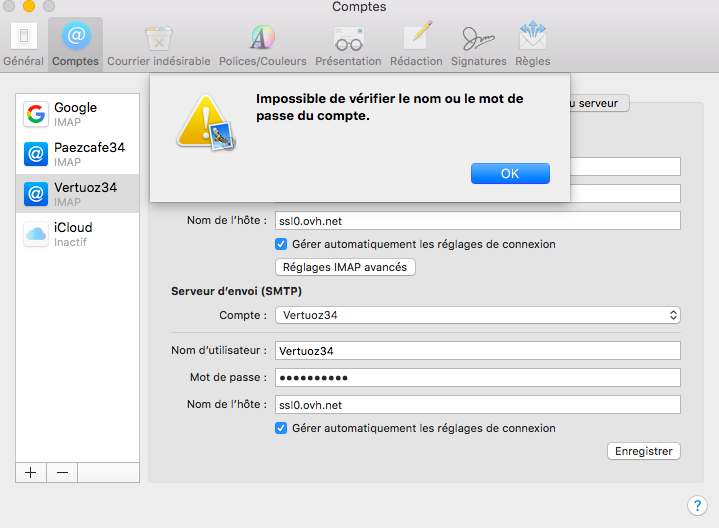Image resolution: width=719 pixels, height=528 pixels.
Task: Open Réglages IMAP avancés
Action: coord(344,267)
